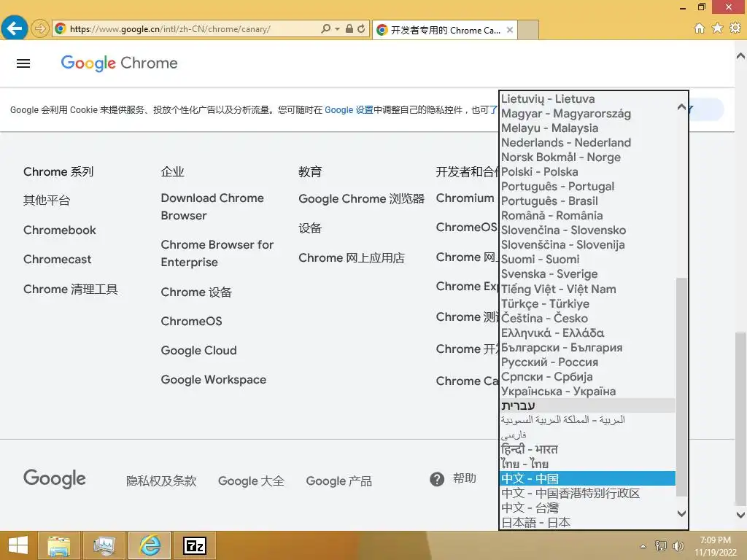Click the security lock icon in address bar
This screenshot has width=747, height=560.
(x=349, y=28)
